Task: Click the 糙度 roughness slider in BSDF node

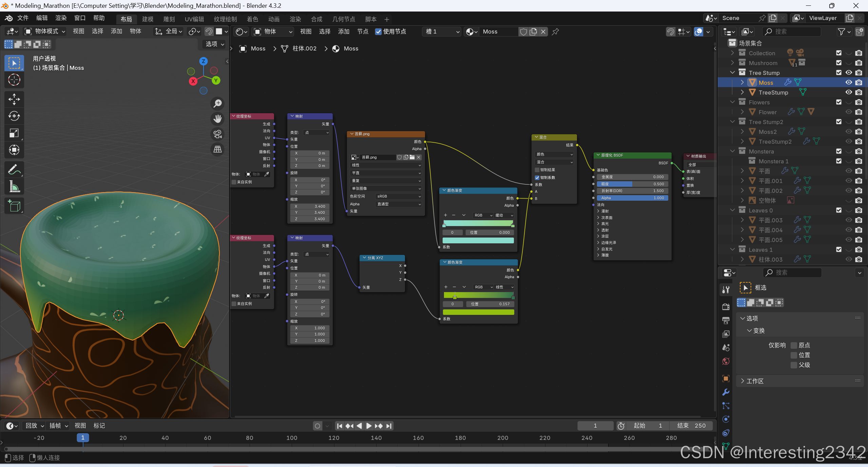Action: pyautogui.click(x=632, y=184)
